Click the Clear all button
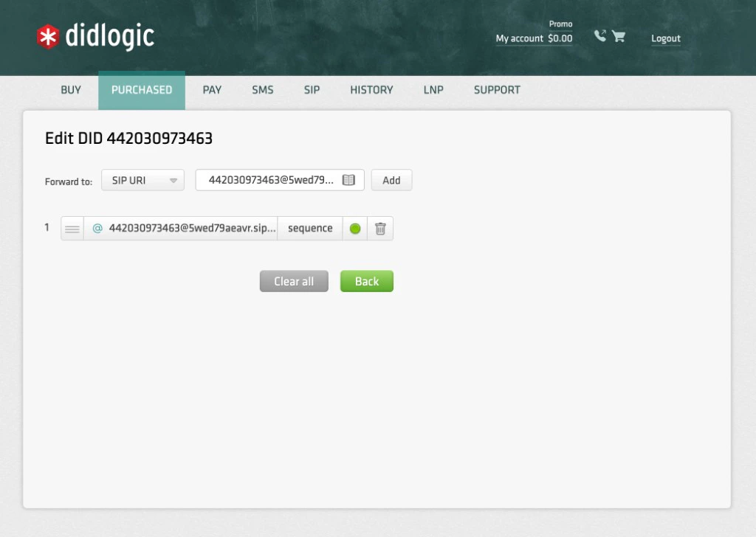The width and height of the screenshot is (756, 537). (x=293, y=281)
